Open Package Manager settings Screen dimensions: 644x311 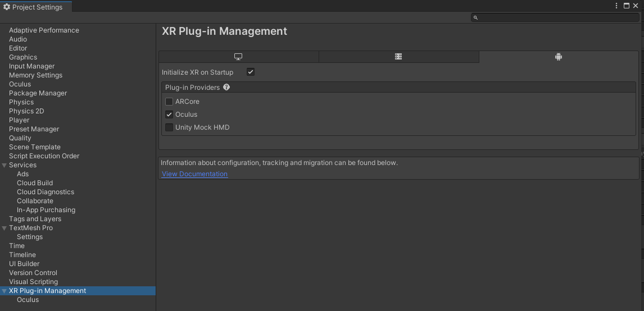(38, 93)
